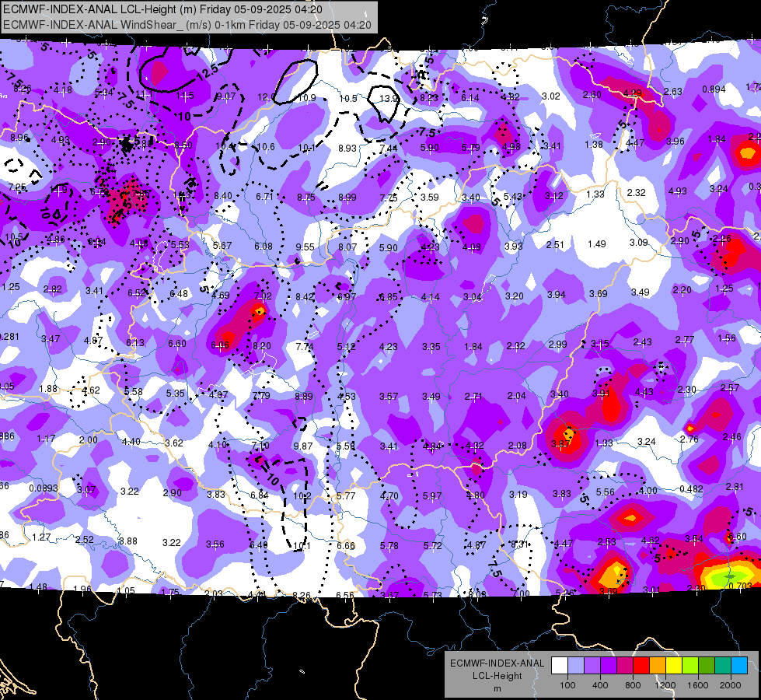Click the wind shear value 9.87

coord(303,446)
